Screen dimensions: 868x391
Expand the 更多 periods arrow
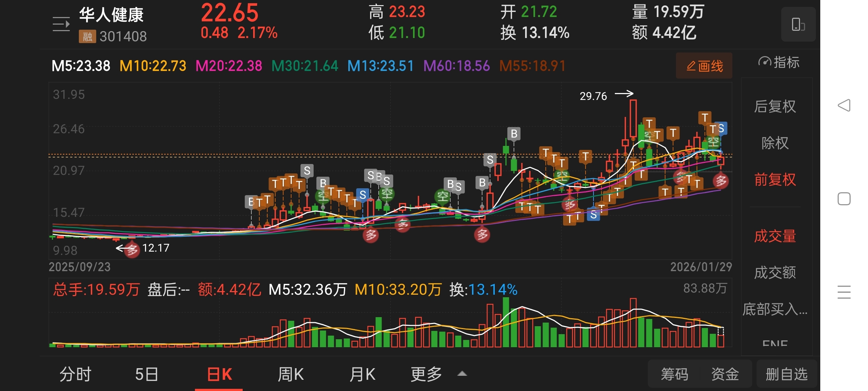coord(462,374)
